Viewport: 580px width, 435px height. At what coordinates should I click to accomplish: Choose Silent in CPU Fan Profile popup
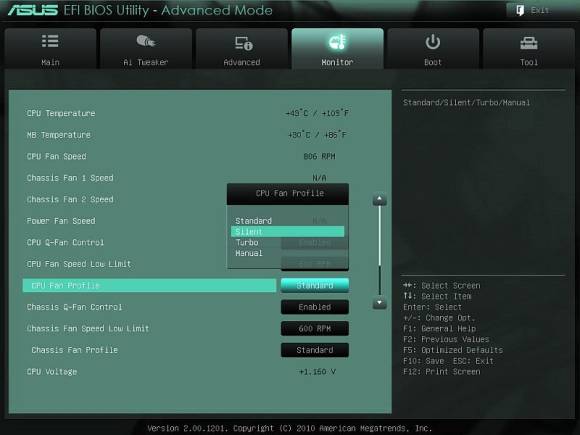pos(287,232)
